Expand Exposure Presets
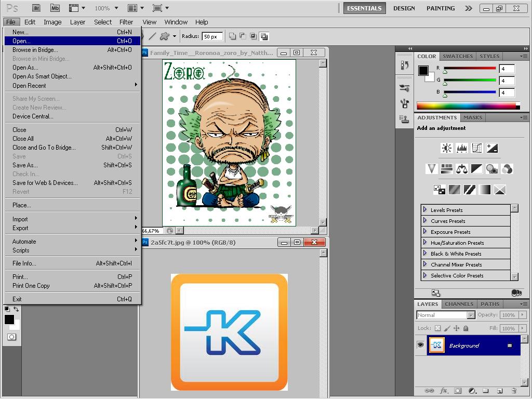Viewport: 532px width, 399px height. click(x=425, y=231)
